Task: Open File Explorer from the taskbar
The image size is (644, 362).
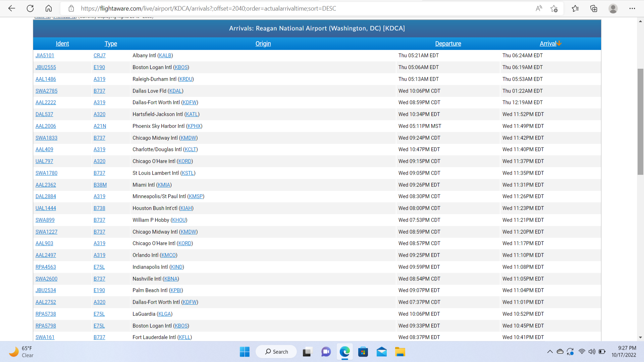Action: pyautogui.click(x=400, y=352)
